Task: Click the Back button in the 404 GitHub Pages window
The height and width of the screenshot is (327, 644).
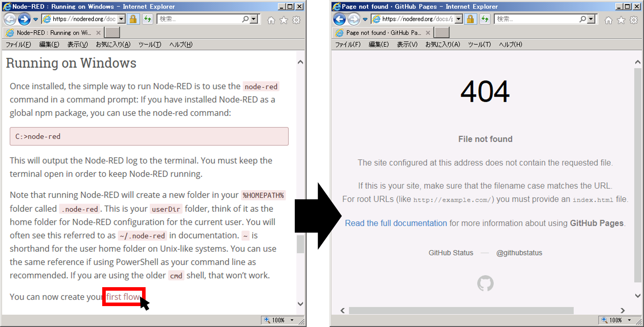Action: pyautogui.click(x=339, y=19)
